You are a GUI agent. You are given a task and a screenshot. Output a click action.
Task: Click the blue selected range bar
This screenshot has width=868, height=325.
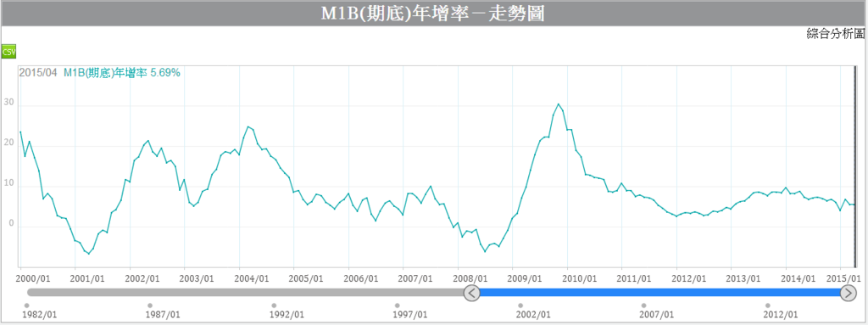(659, 292)
